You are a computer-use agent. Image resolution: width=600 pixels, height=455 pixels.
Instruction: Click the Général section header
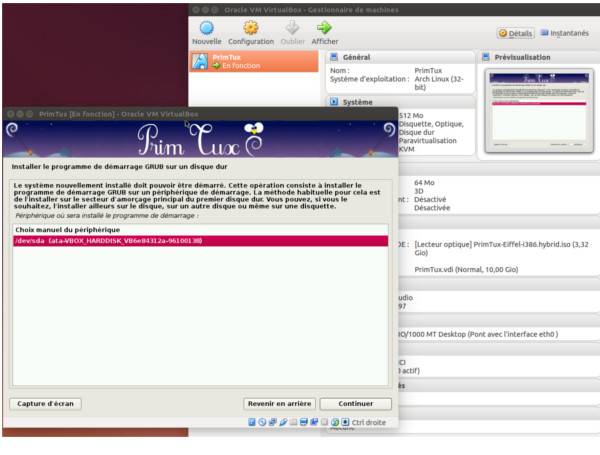400,57
